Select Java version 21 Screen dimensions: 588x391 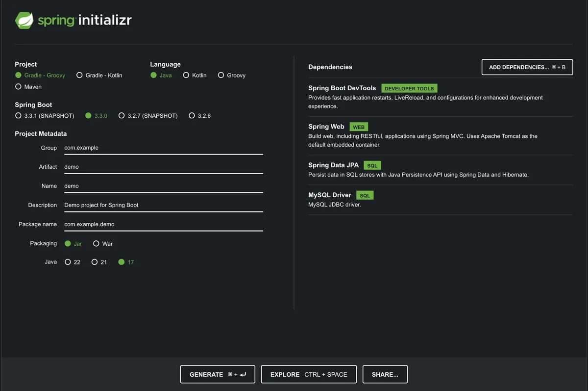point(99,262)
